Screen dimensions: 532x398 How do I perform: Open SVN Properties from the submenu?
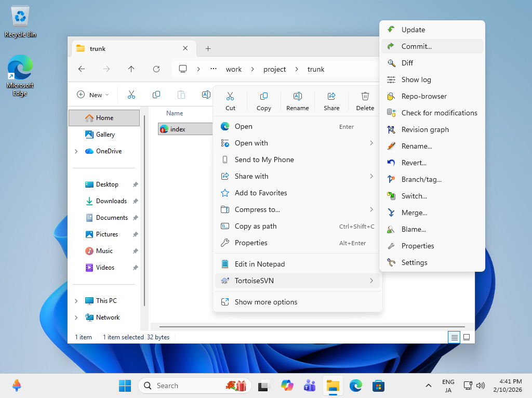tap(432, 246)
